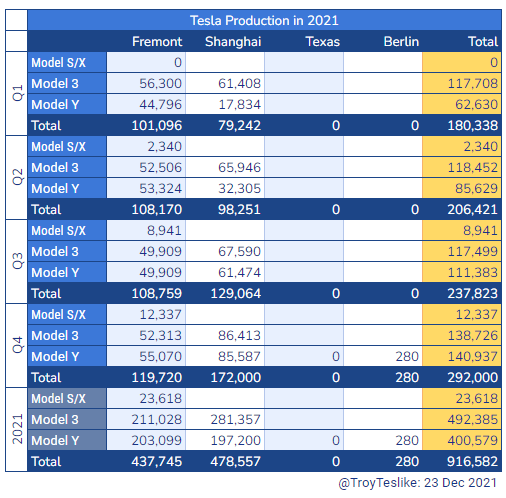
Task: Select Q1 grand total 180,338
Action: [x=462, y=125]
